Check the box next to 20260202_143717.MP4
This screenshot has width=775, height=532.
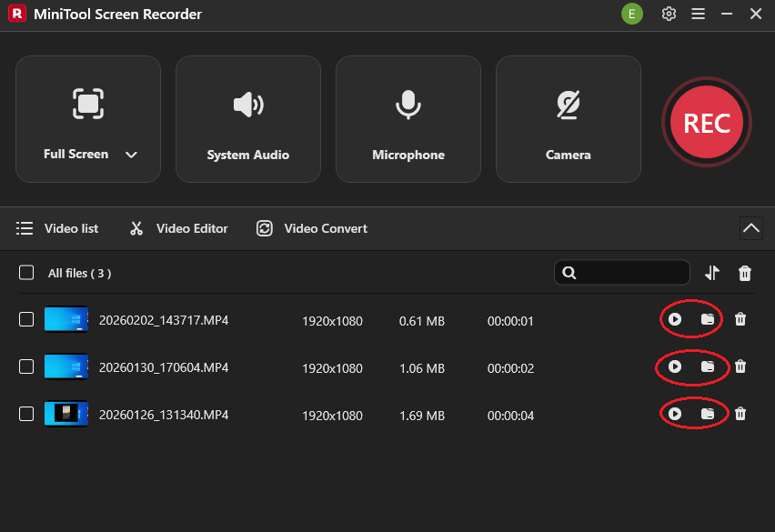click(26, 320)
